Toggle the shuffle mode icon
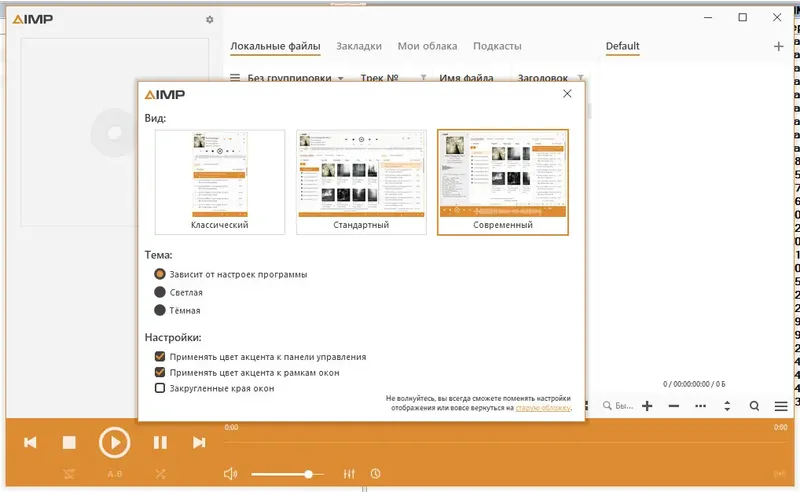Screen dimensions: 800x492 [x=160, y=474]
